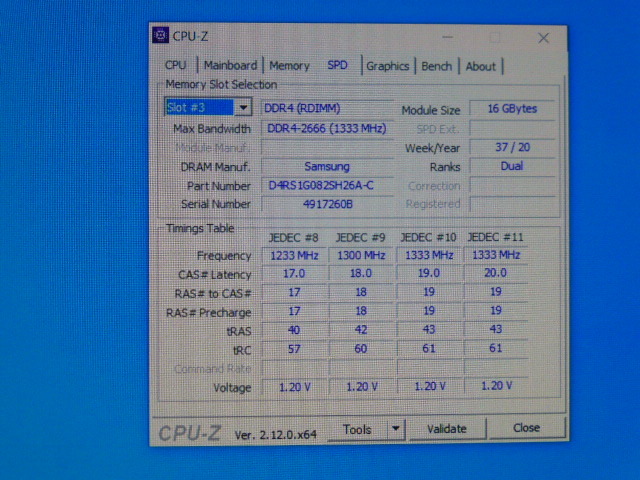Click the Samsung DRAM manufacturer value
The height and width of the screenshot is (480, 640).
pos(327,167)
